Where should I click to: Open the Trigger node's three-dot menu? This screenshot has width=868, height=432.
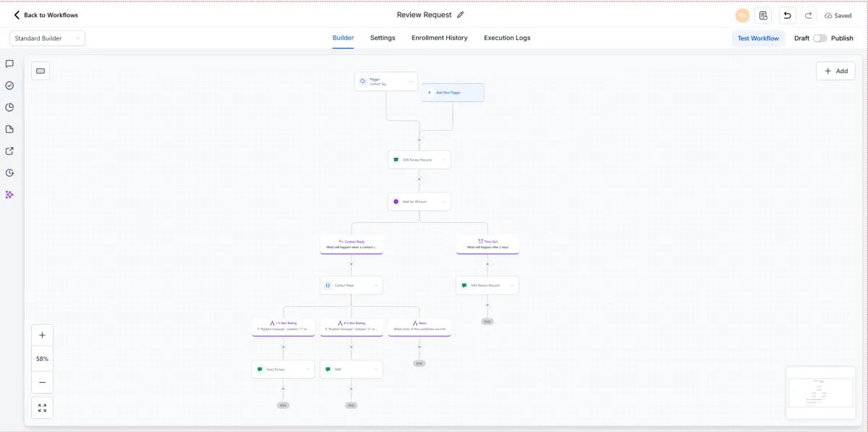411,82
